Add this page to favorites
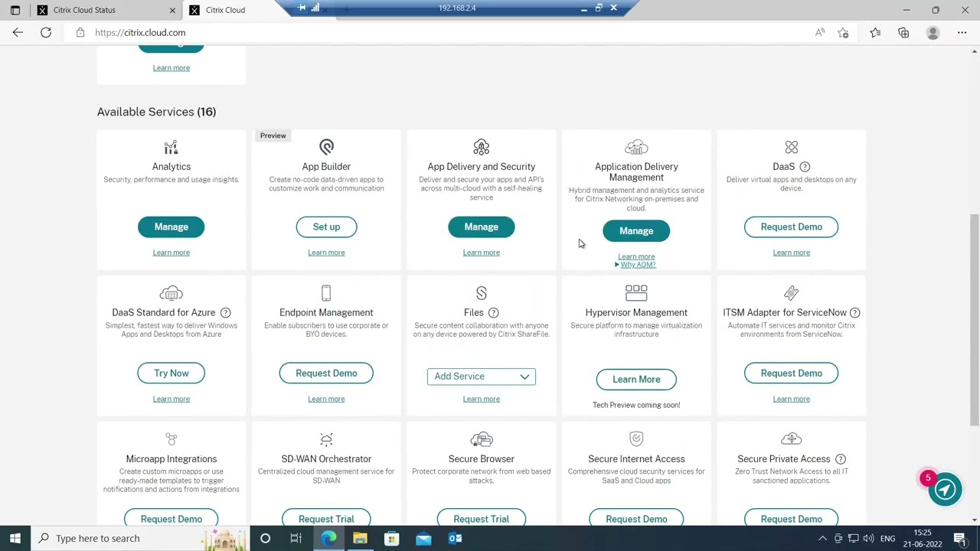The height and width of the screenshot is (551, 980). (x=843, y=33)
